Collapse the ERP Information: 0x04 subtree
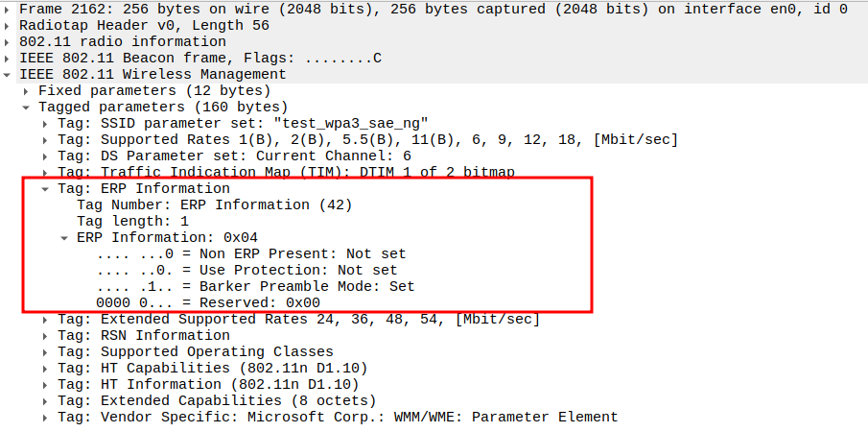Screen dimensions: 868x432 [x=65, y=238]
